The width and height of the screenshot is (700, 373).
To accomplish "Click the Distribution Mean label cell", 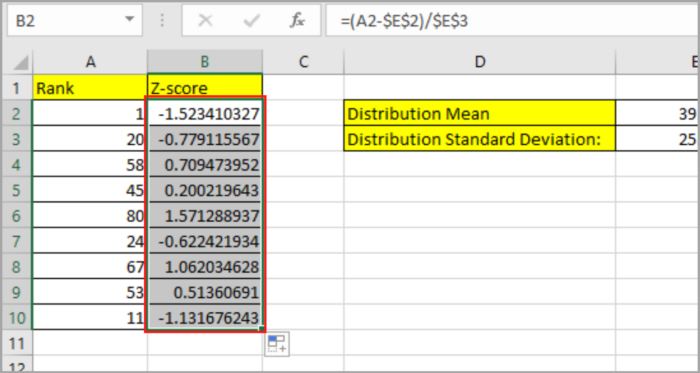I will pyautogui.click(x=479, y=113).
